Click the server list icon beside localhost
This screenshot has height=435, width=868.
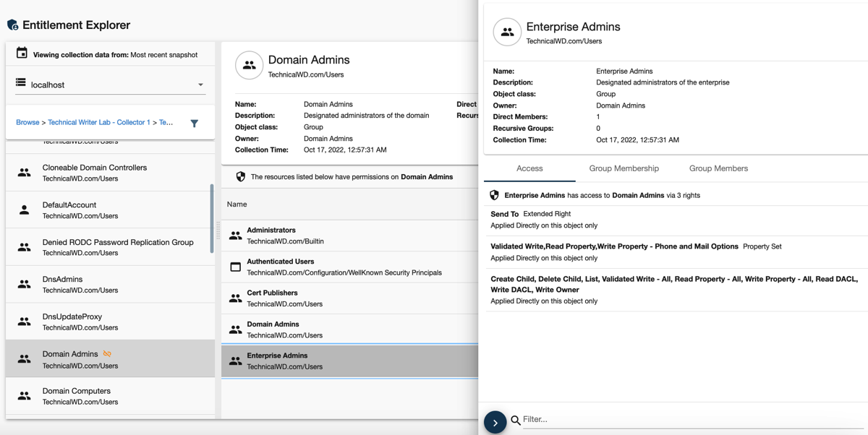point(21,84)
